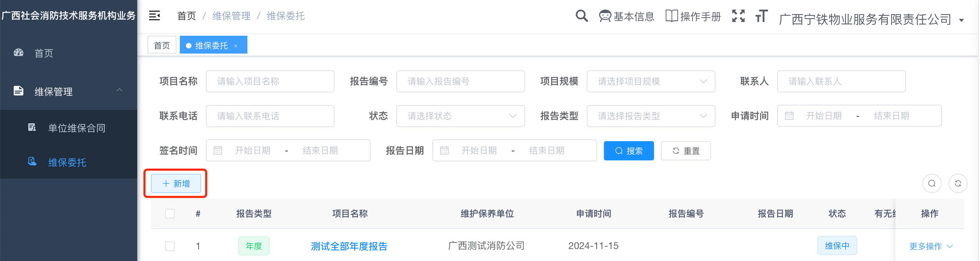Toggle fullscreen mode icon
The image size is (980, 261).
click(738, 16)
